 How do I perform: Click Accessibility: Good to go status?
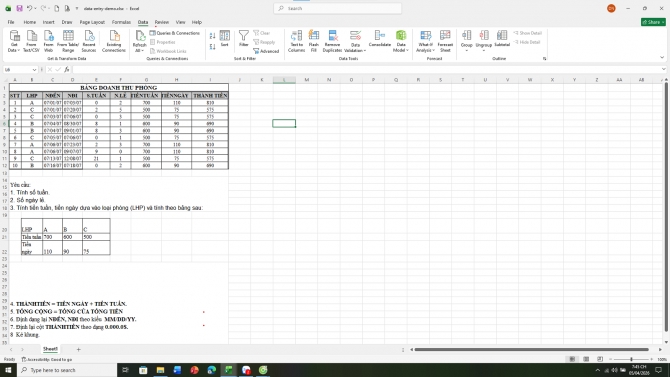(47, 359)
